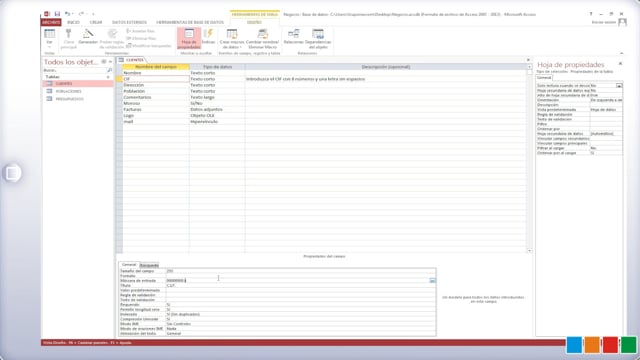
Task: Select the CLIENTES table in navigation pane
Action: point(78,83)
